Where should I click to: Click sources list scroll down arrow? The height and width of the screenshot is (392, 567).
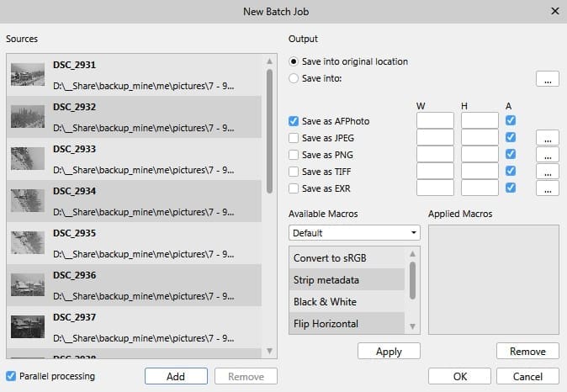[269, 351]
